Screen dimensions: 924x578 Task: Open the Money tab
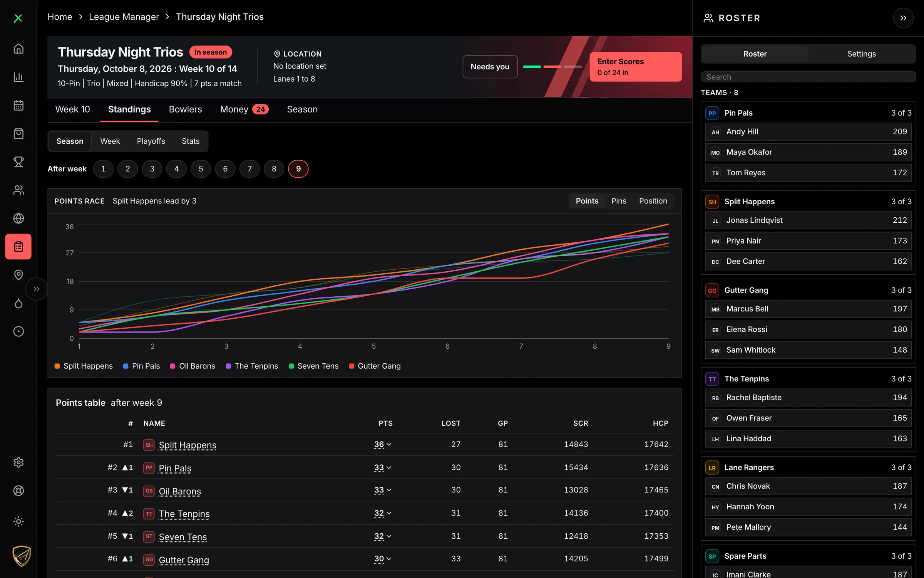click(x=244, y=109)
